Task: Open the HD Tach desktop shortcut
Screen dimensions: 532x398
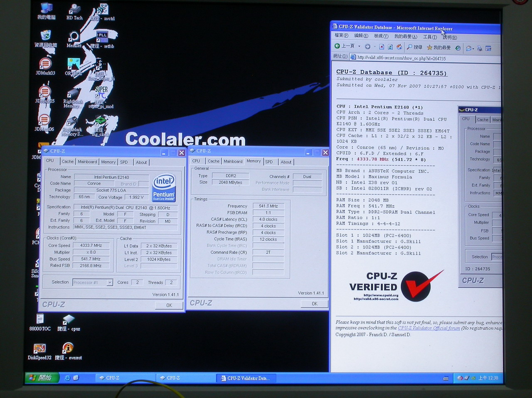Action: coord(74,11)
